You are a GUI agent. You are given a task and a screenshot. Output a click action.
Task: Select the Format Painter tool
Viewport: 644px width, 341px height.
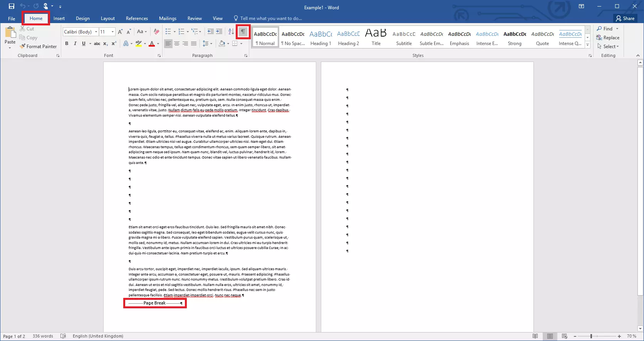tap(38, 47)
